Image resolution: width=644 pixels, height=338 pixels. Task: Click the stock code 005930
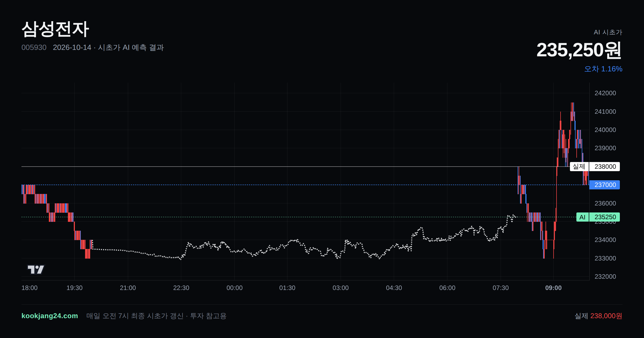pos(34,47)
